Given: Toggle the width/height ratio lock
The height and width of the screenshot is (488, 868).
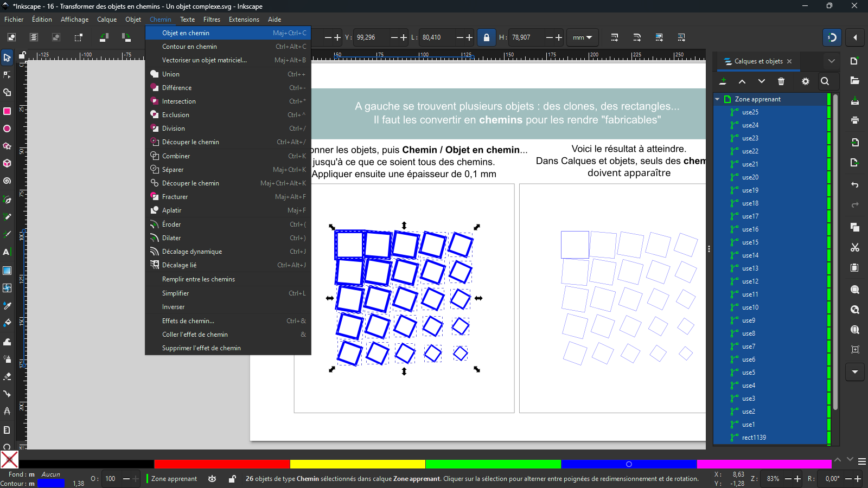Looking at the screenshot, I should pos(486,37).
